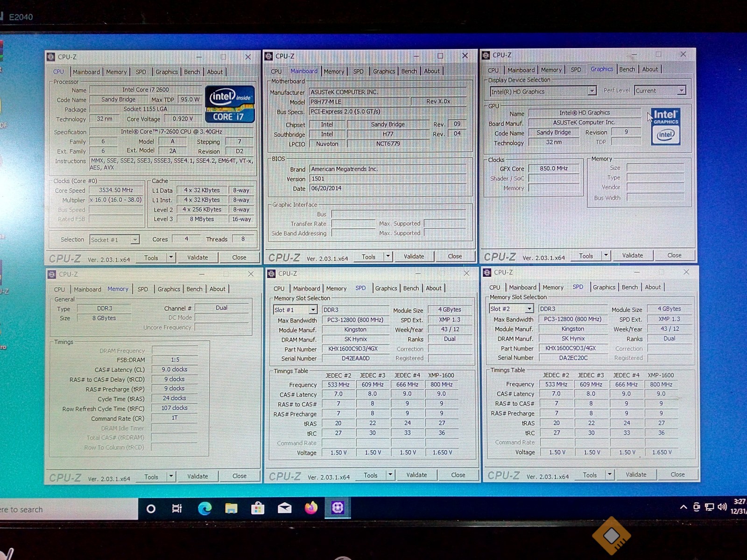The height and width of the screenshot is (560, 747).
Task: Click Intel Core i7 logo in CPU window
Action: pyautogui.click(x=230, y=104)
